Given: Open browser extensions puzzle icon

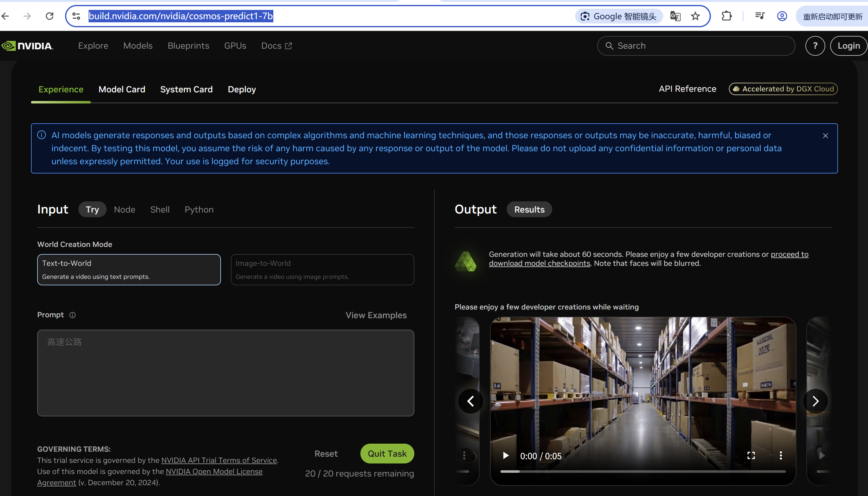Looking at the screenshot, I should [x=727, y=16].
